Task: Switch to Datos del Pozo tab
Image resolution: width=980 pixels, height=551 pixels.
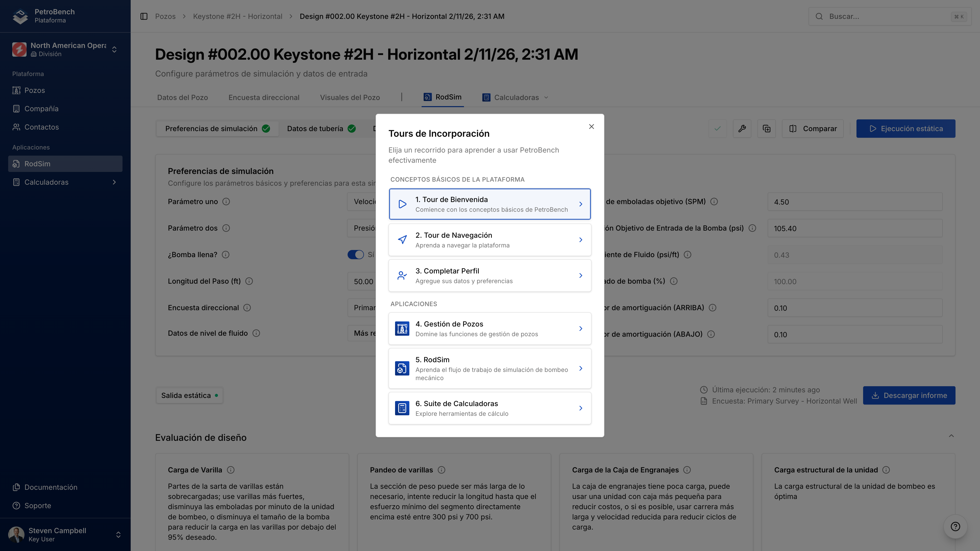Action: tap(182, 97)
